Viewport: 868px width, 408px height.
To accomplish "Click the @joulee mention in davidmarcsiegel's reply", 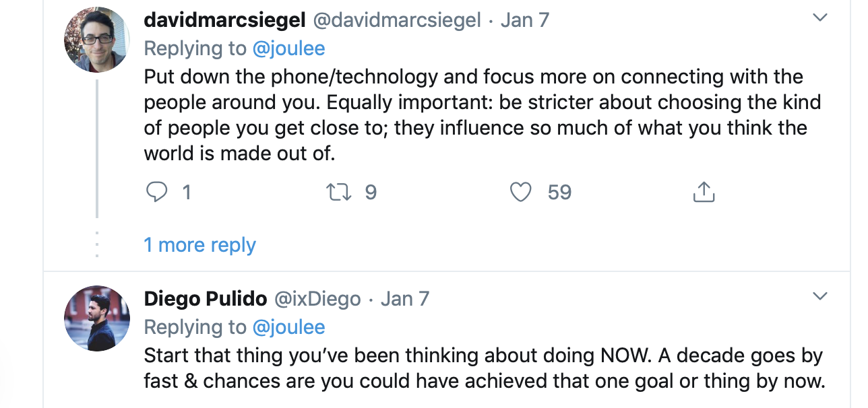I will click(x=288, y=48).
